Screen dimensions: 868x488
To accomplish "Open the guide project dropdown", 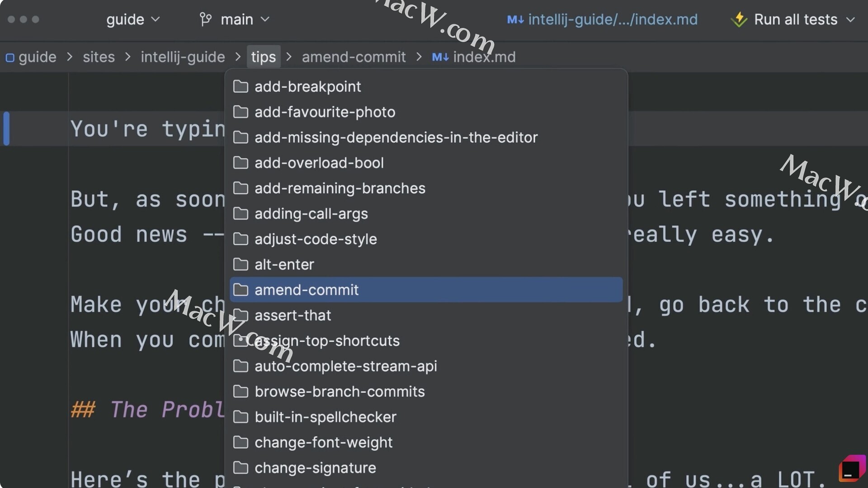I will [133, 19].
